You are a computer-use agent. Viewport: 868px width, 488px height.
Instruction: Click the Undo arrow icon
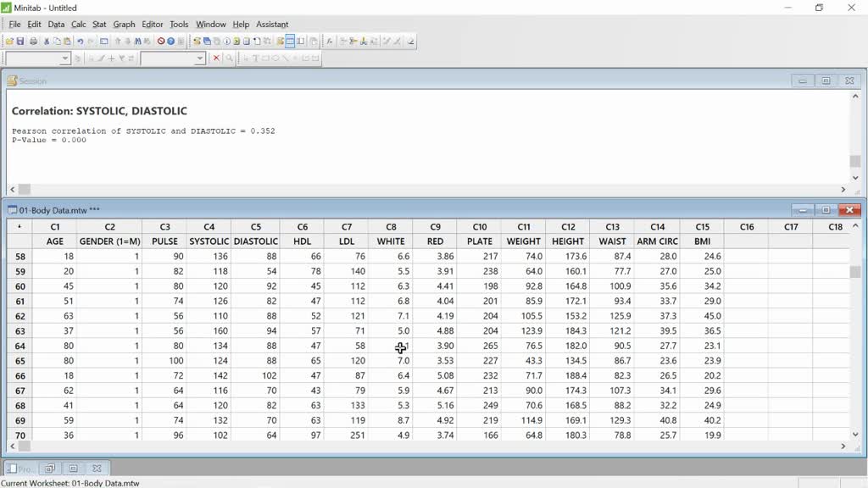(81, 42)
